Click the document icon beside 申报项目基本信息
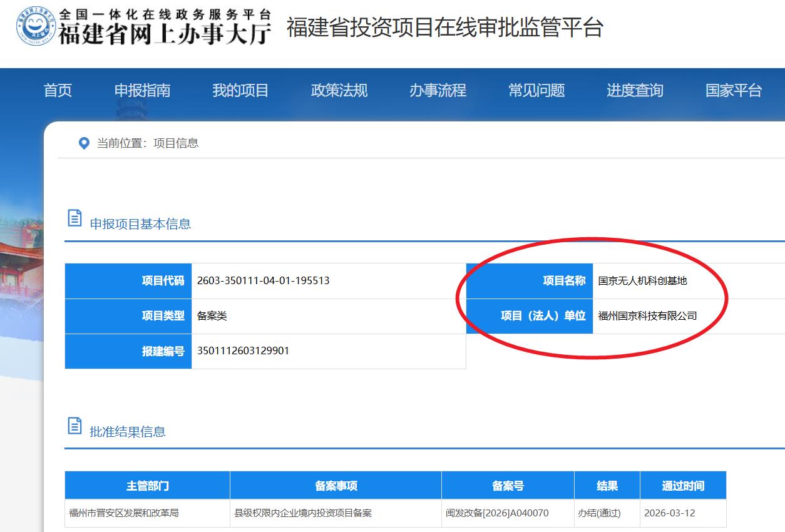Image resolution: width=785 pixels, height=532 pixels. (x=74, y=218)
